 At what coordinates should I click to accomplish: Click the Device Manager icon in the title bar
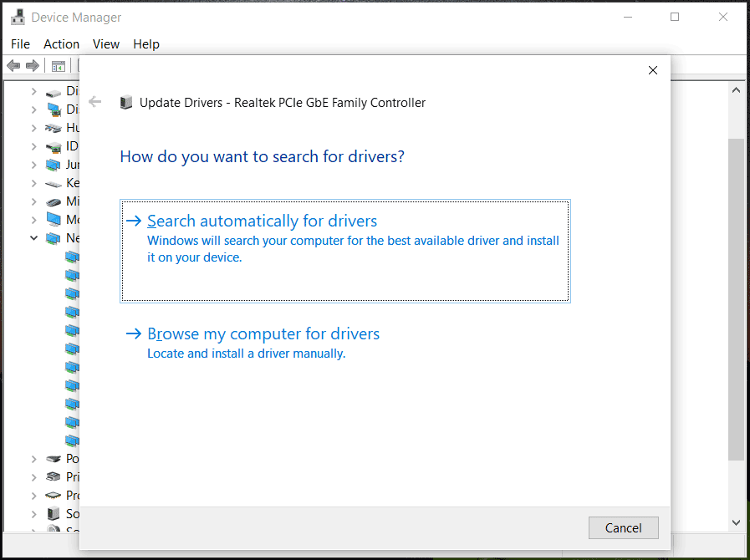click(18, 16)
